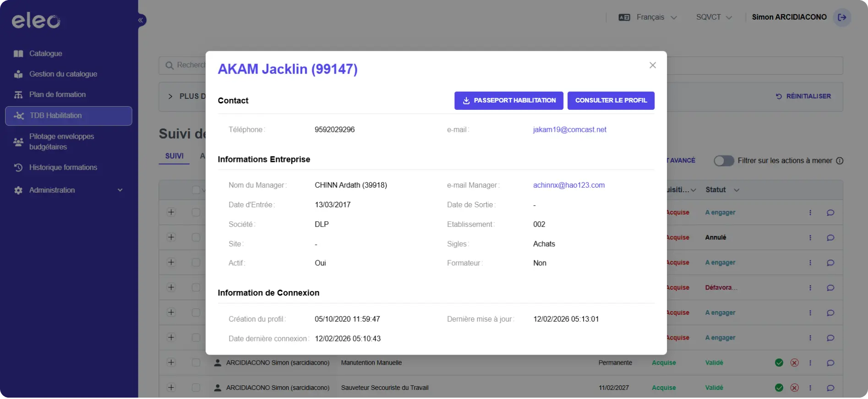This screenshot has height=399, width=868.
Task: Click the Gestion du catalogue icon
Action: 18,74
